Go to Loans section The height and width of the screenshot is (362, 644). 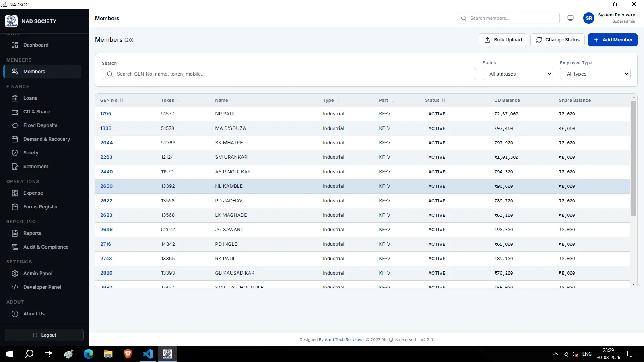coord(42,98)
